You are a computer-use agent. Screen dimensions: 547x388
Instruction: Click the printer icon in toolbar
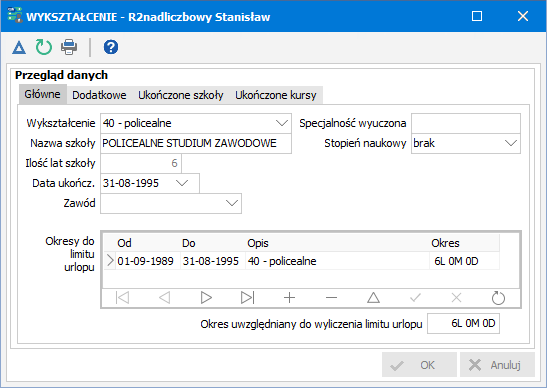(x=69, y=47)
